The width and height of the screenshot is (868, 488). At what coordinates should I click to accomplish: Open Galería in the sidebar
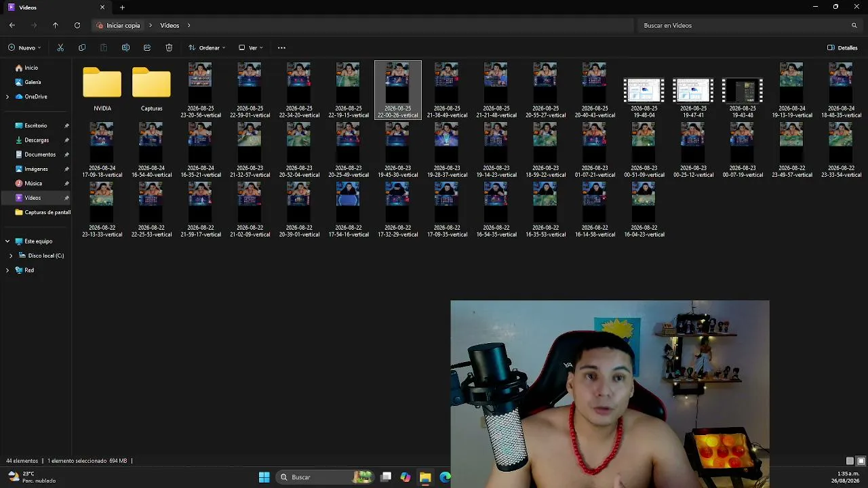tap(33, 82)
